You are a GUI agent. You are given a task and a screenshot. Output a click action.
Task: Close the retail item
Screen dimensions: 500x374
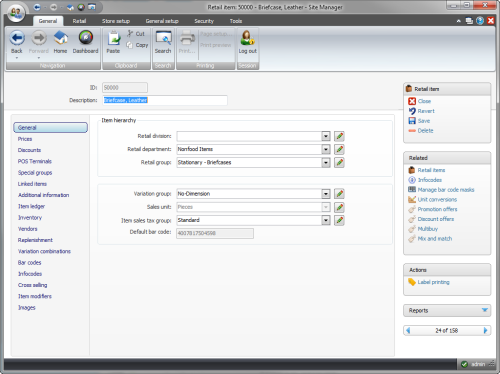pyautogui.click(x=424, y=101)
